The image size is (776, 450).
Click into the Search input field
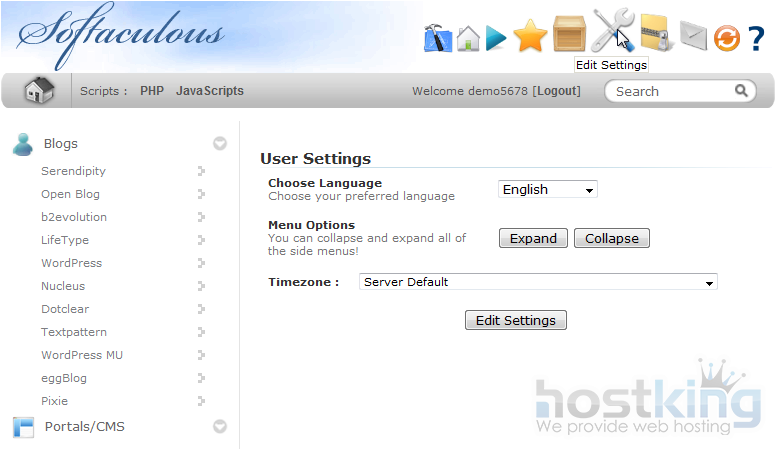coord(670,91)
